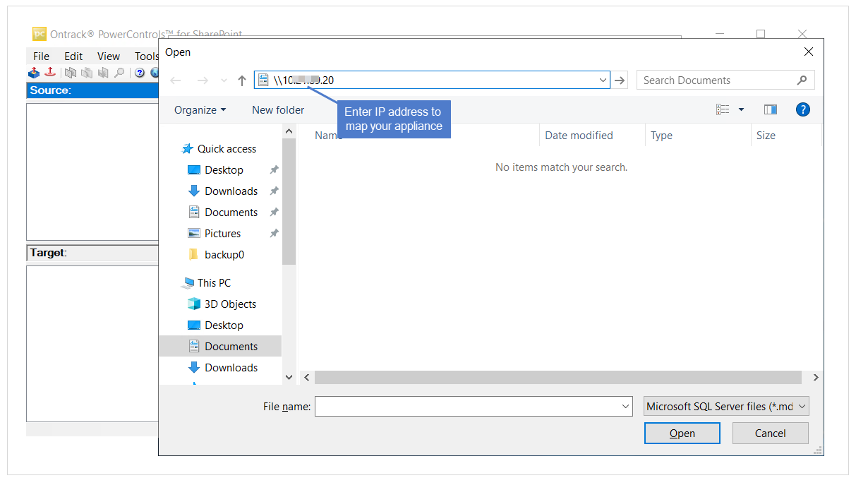Click the Target pane header
The image size is (868, 490).
(92, 253)
